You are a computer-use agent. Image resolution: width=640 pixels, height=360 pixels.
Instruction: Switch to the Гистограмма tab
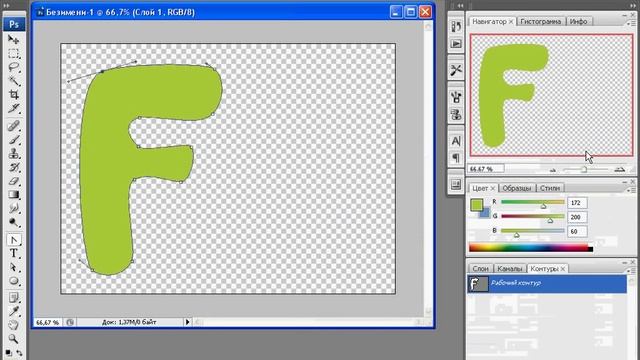click(540, 22)
